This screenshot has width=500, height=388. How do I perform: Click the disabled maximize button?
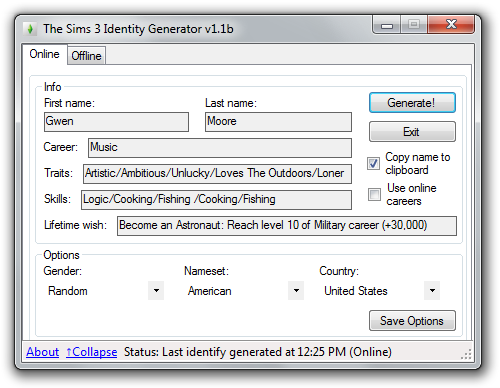point(414,25)
